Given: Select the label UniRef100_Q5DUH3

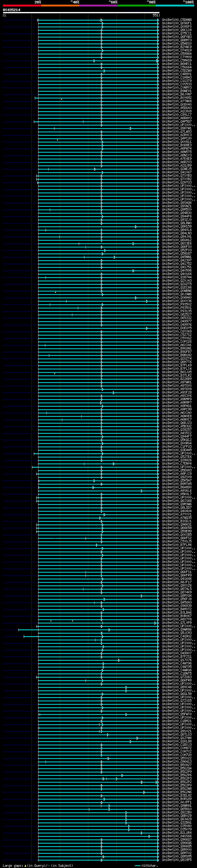Looking at the screenshot, I should tap(176, 470).
